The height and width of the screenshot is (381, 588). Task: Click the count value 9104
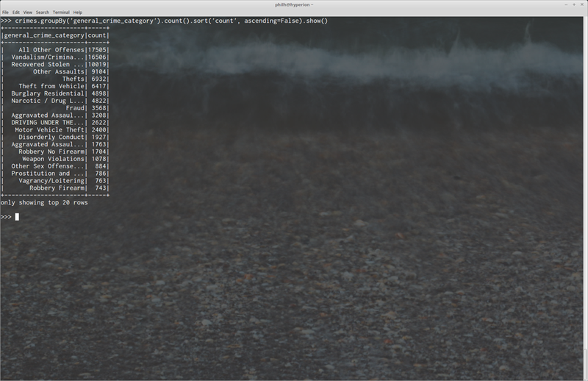coord(99,71)
